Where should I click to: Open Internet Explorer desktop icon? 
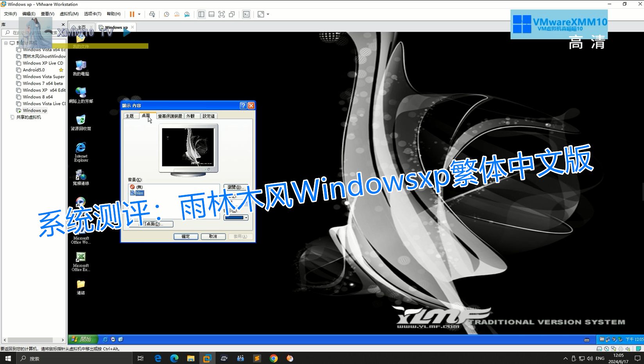81,152
